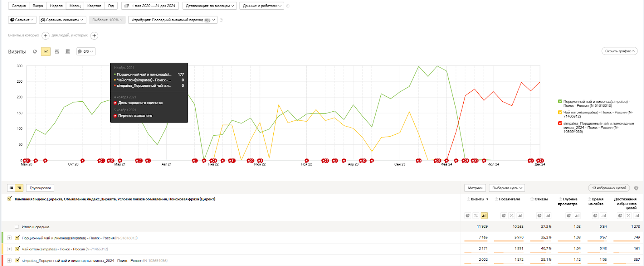The image size is (644, 266).
Task: Click the Группировки button
Action: 40,188
